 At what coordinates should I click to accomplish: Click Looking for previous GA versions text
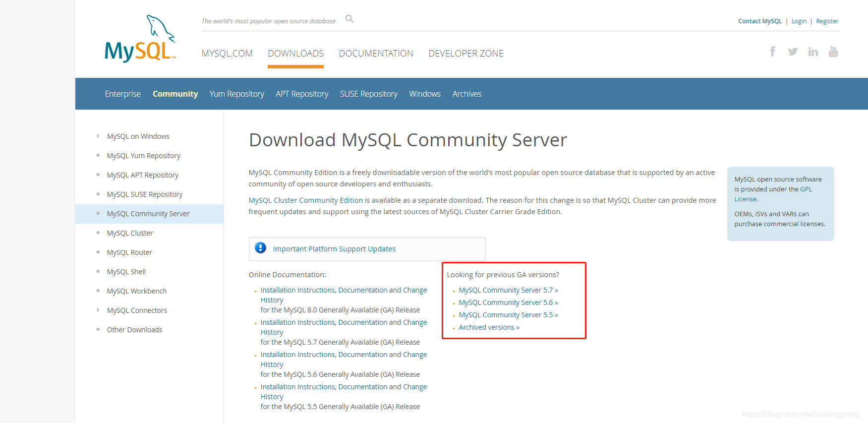point(503,275)
